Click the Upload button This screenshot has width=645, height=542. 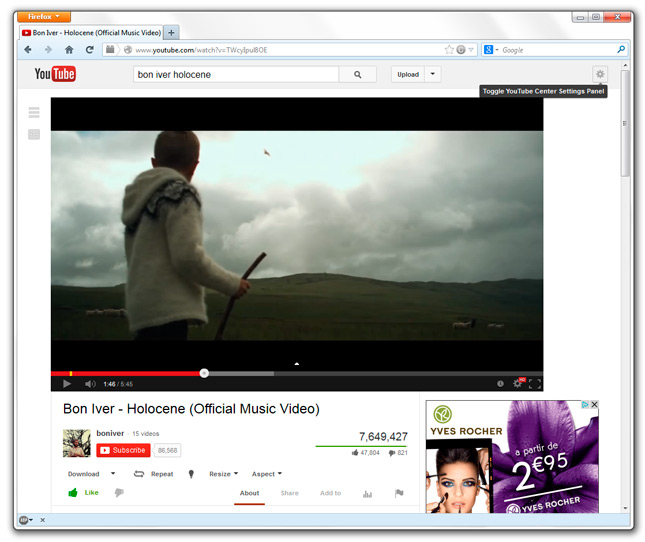click(408, 74)
